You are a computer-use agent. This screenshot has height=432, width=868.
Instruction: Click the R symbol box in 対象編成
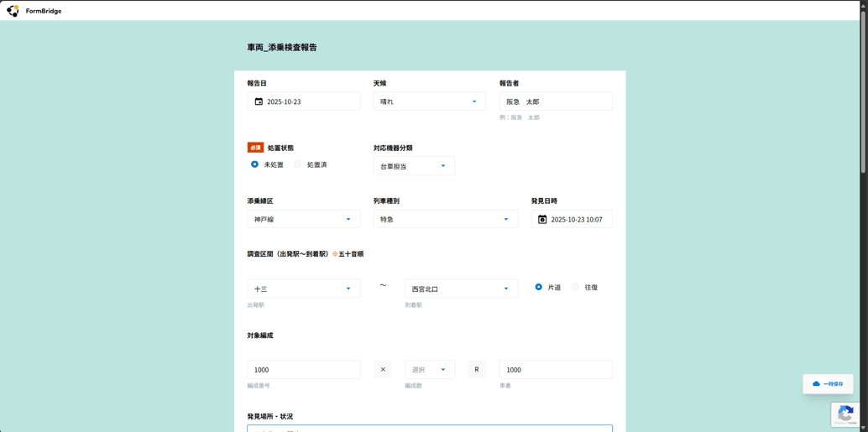pos(477,369)
